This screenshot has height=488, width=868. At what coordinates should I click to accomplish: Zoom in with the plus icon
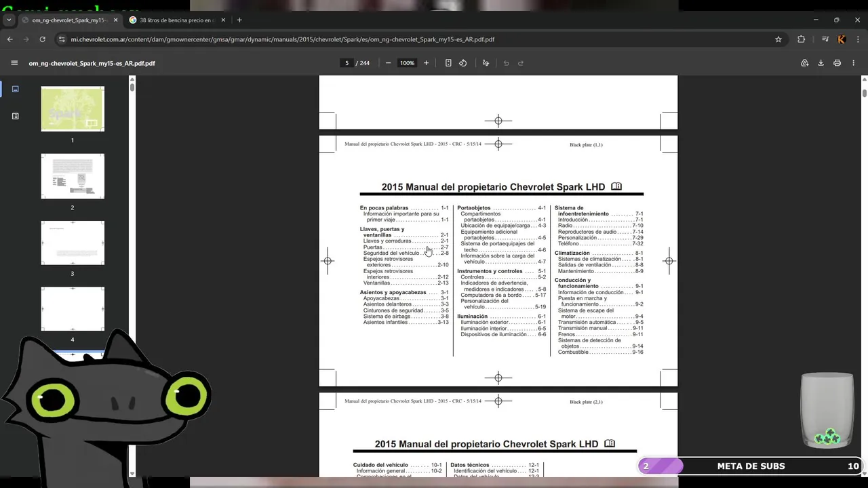click(426, 63)
